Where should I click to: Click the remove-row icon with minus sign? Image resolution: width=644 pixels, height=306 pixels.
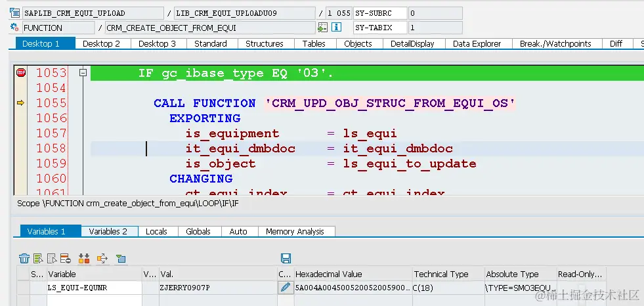pos(65,258)
